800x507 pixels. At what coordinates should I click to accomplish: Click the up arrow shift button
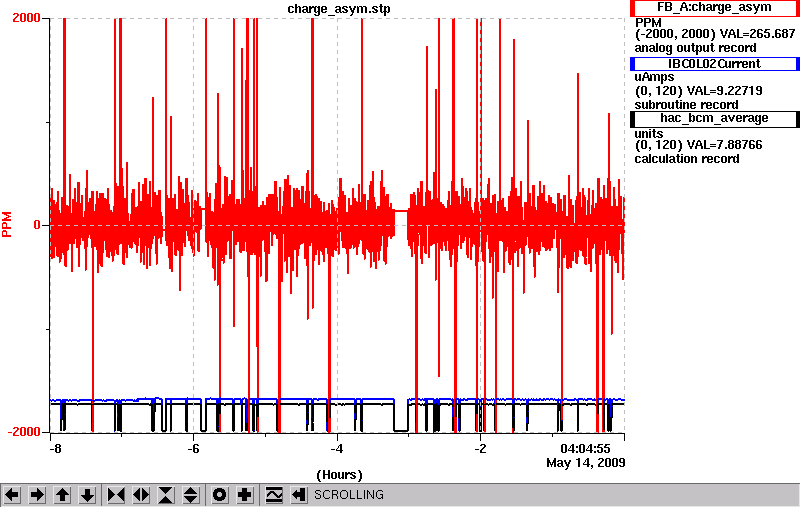click(63, 495)
